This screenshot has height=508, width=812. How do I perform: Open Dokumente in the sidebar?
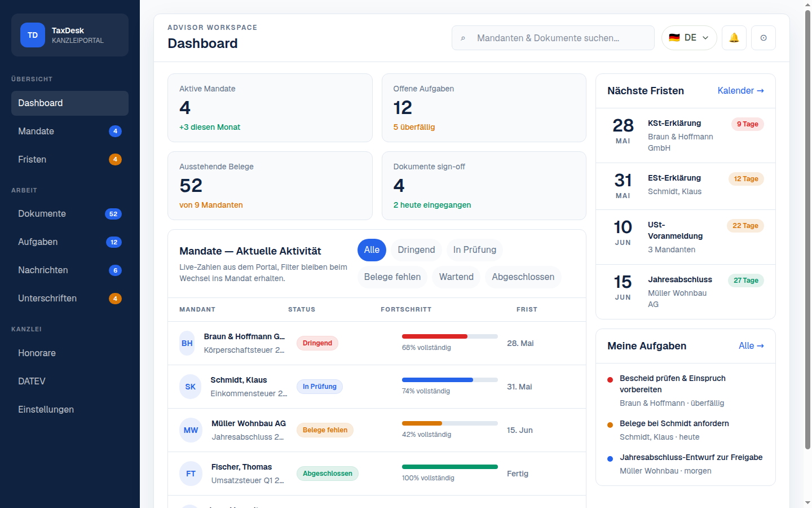coord(70,214)
